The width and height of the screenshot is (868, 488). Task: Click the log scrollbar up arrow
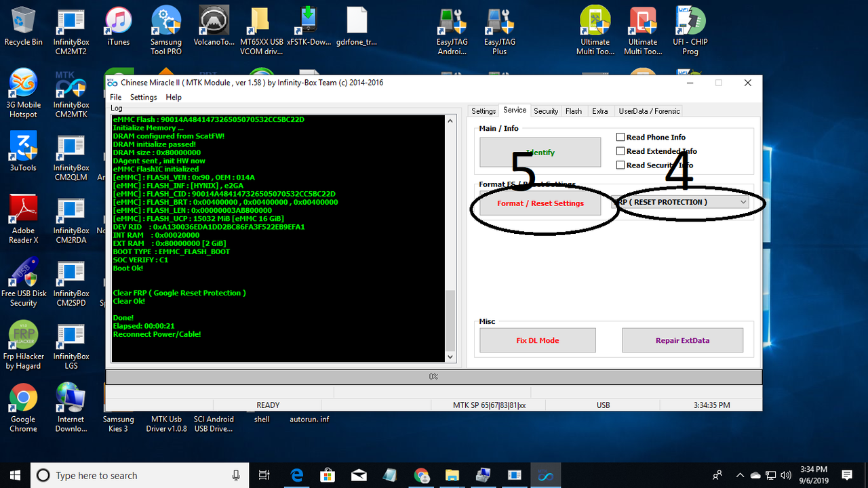pos(450,121)
